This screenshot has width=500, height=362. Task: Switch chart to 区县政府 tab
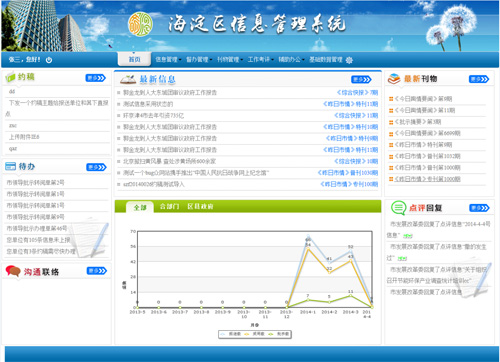pyautogui.click(x=200, y=206)
